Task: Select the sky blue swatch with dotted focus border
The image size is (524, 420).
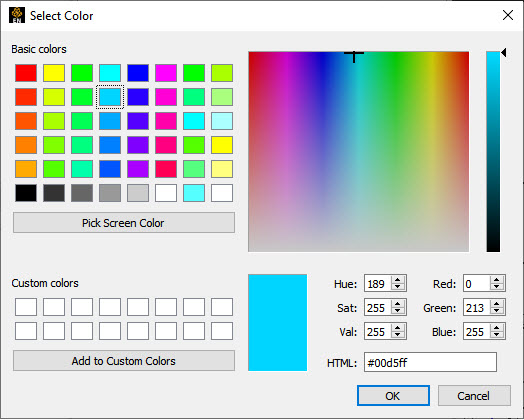Action: pyautogui.click(x=110, y=97)
